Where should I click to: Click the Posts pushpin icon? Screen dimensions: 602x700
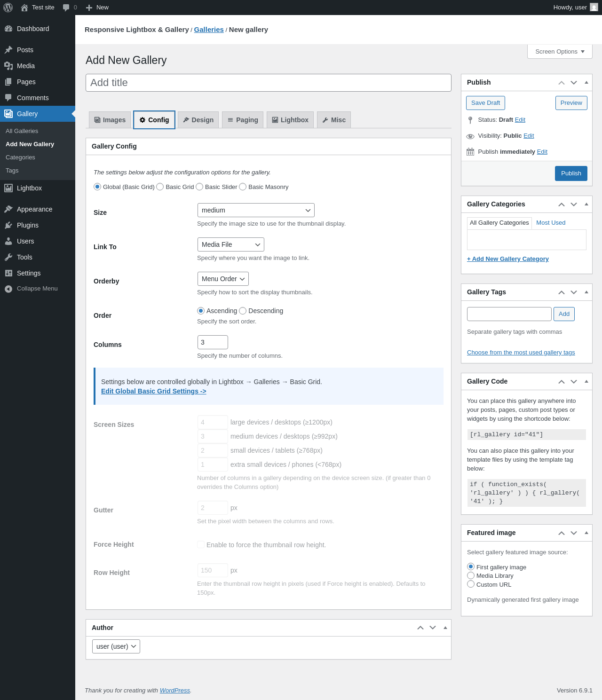point(8,50)
